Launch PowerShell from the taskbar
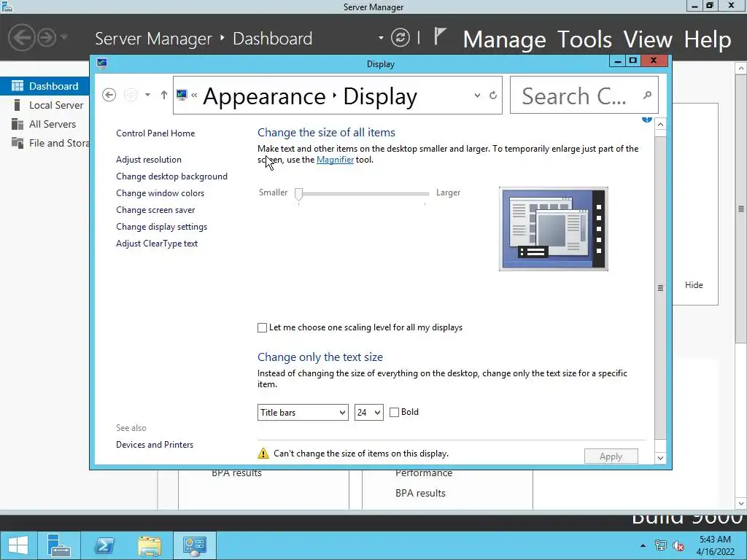747x560 pixels. (x=104, y=545)
